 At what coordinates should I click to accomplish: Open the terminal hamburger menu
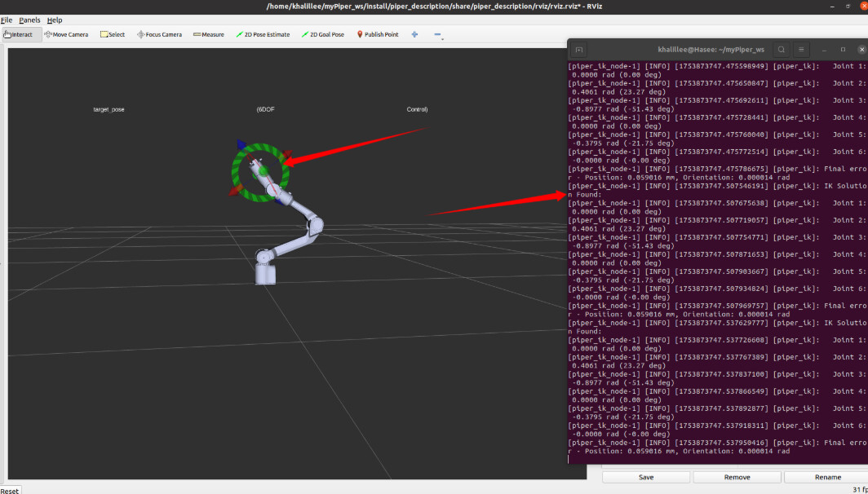tap(801, 50)
